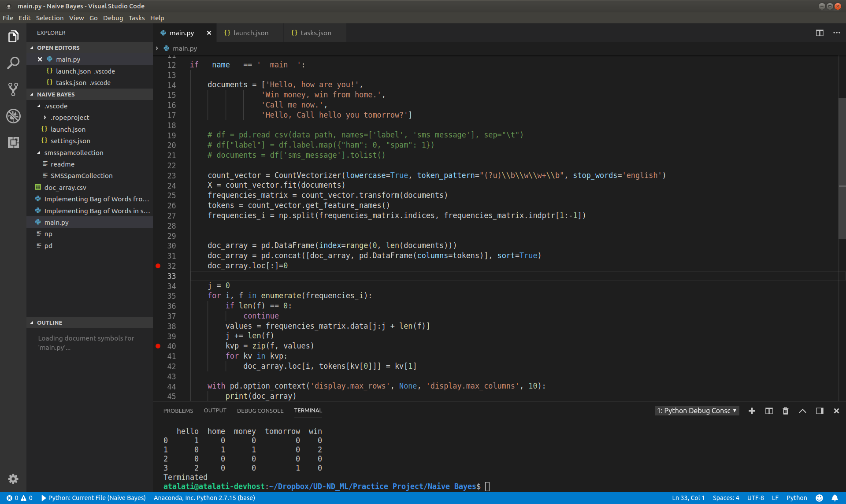Open the Explorer view in activity bar
Screen dimensions: 846x504
click(x=13, y=37)
